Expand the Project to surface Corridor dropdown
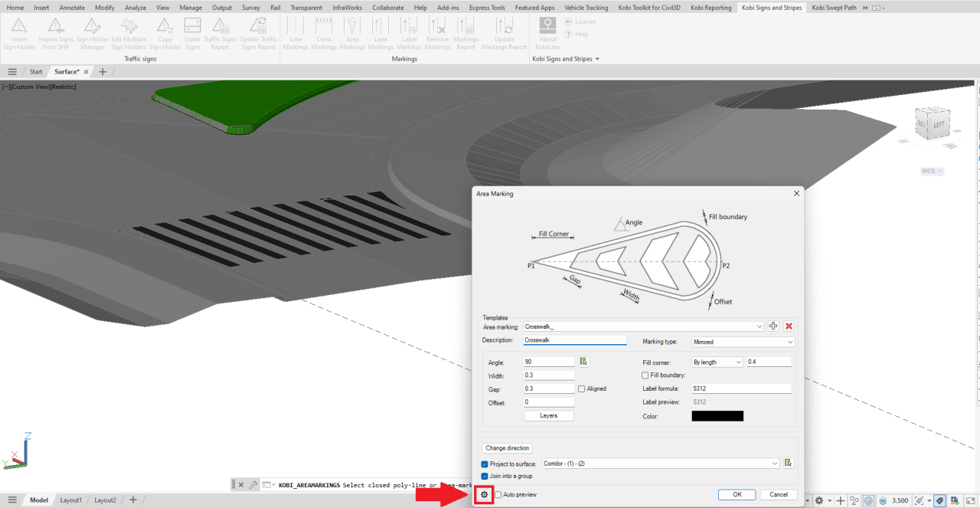This screenshot has height=508, width=980. pyautogui.click(x=775, y=464)
